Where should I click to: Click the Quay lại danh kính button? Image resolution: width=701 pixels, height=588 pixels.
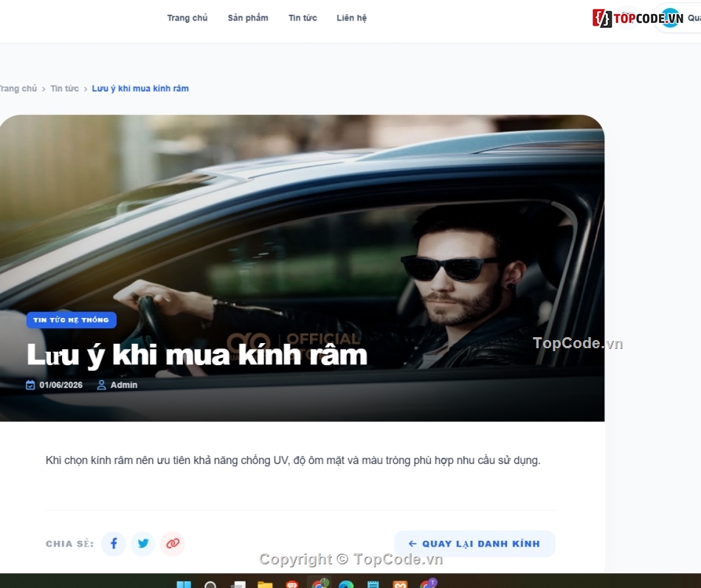pyautogui.click(x=474, y=544)
